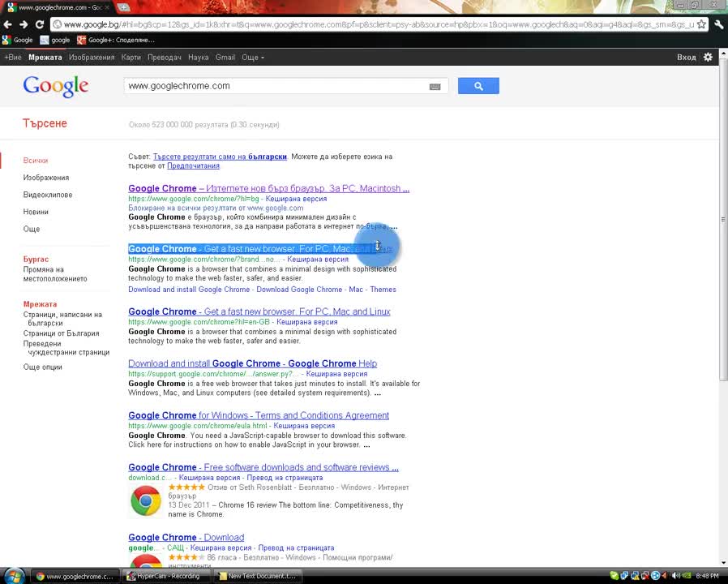Click Промяна на местоположението
This screenshot has width=728, height=584.
click(55, 274)
